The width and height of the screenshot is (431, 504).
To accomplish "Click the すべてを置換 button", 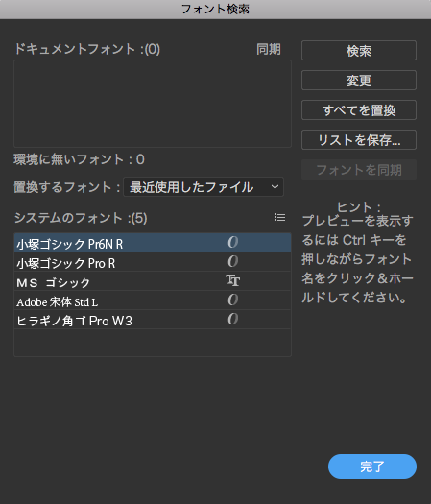I will 359,110.
